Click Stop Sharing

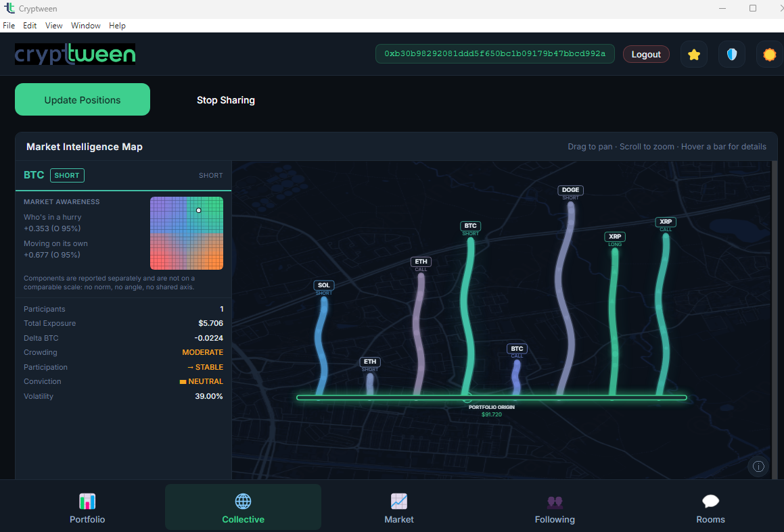[x=225, y=100]
